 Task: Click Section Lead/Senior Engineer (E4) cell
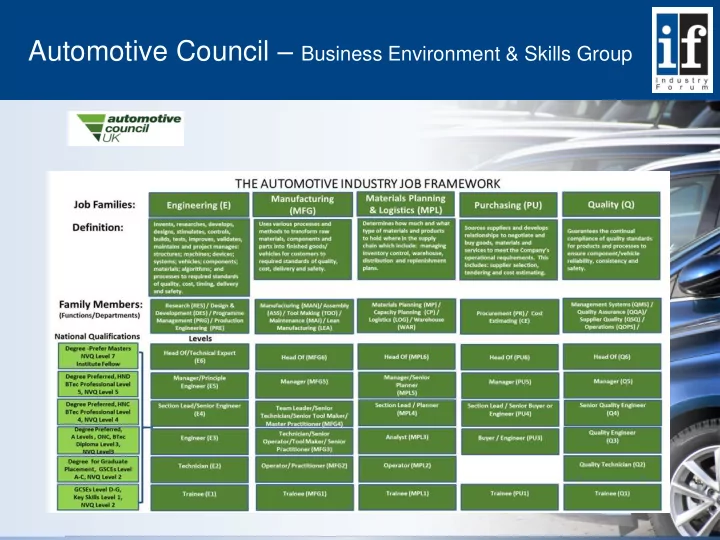[x=200, y=413]
